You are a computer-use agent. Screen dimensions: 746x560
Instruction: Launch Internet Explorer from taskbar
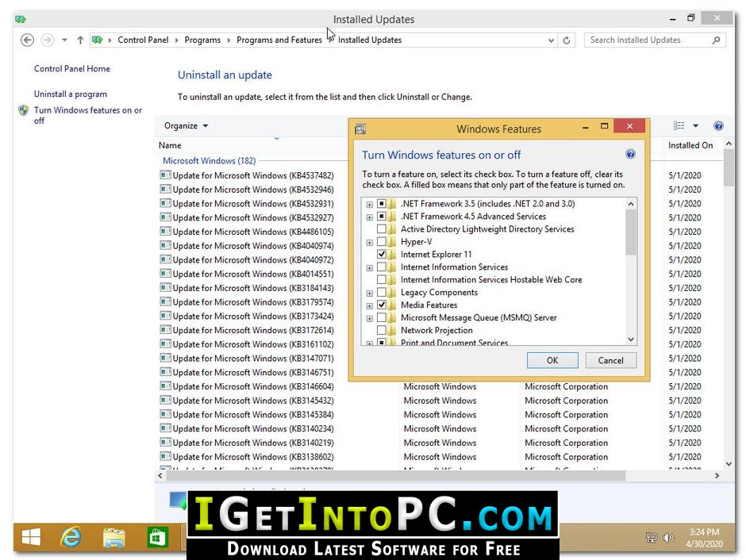click(71, 538)
